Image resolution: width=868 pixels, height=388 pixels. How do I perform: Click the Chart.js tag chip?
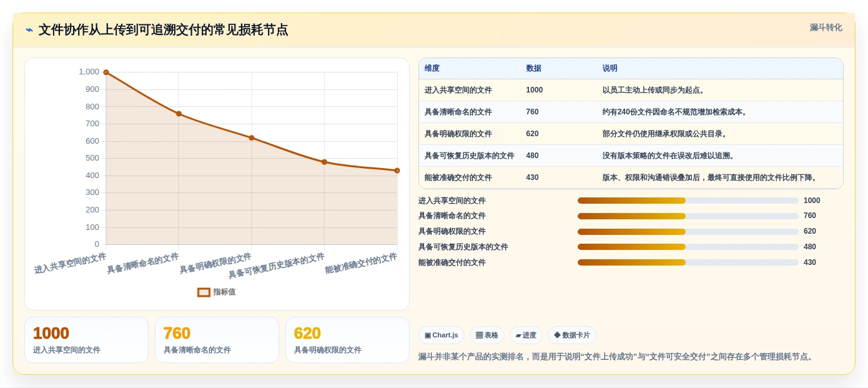(x=441, y=336)
